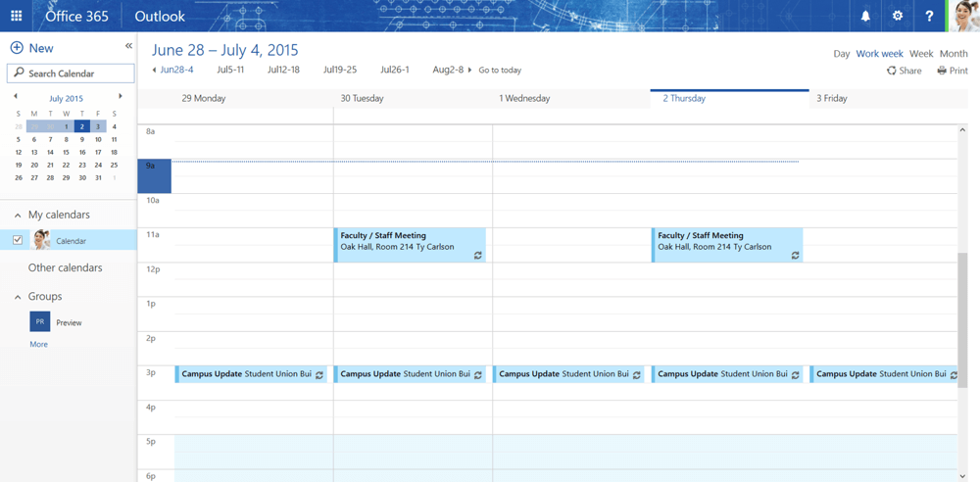
Task: Open the notifications bell
Action: tap(865, 16)
